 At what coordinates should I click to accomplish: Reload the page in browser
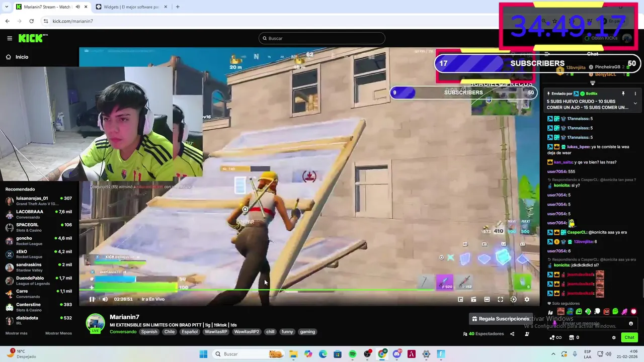click(31, 21)
